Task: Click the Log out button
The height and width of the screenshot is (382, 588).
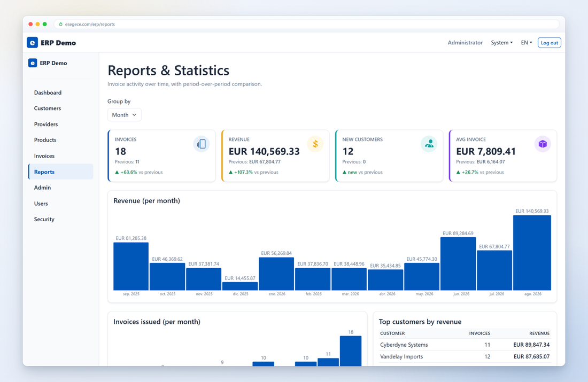Action: pyautogui.click(x=550, y=43)
